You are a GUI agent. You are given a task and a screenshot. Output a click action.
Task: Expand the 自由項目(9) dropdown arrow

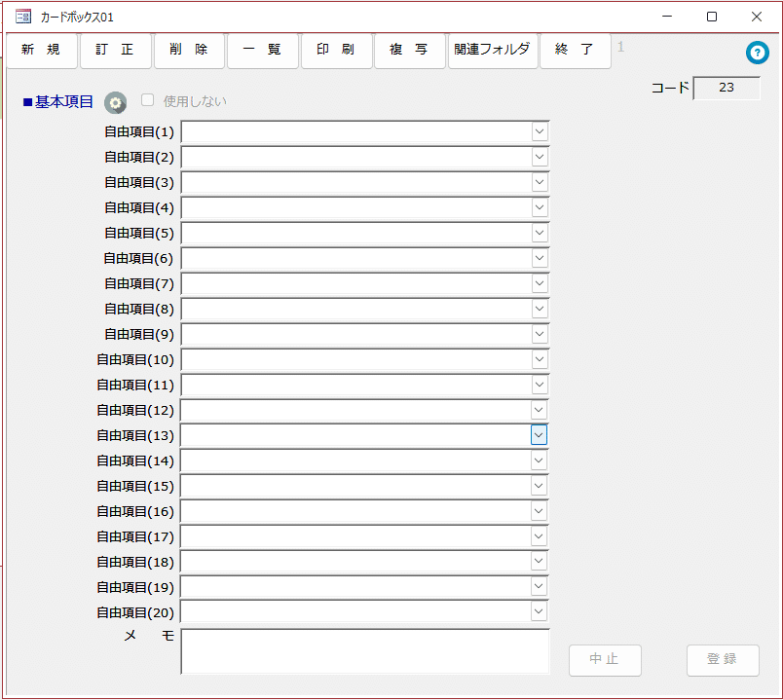click(540, 334)
